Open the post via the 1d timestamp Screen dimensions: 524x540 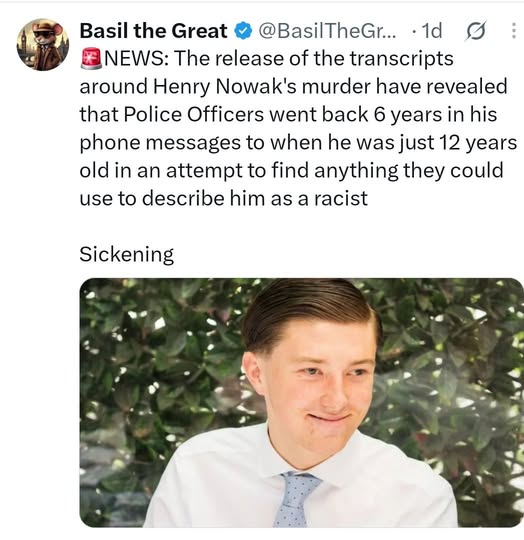(431, 31)
